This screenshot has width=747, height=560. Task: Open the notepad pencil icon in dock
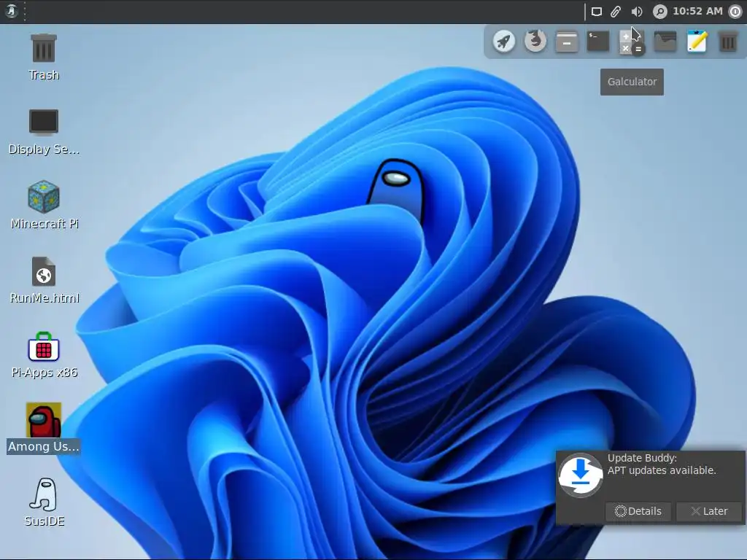[697, 41]
